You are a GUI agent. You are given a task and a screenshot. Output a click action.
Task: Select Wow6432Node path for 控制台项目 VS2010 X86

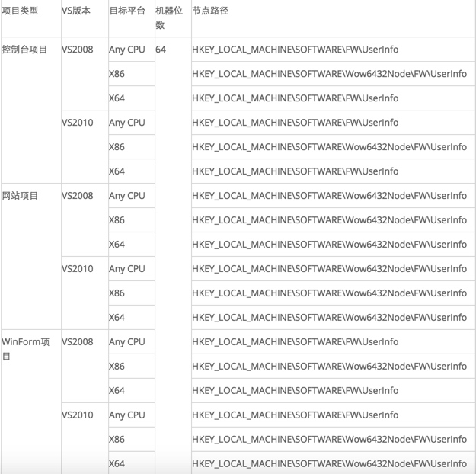334,147
